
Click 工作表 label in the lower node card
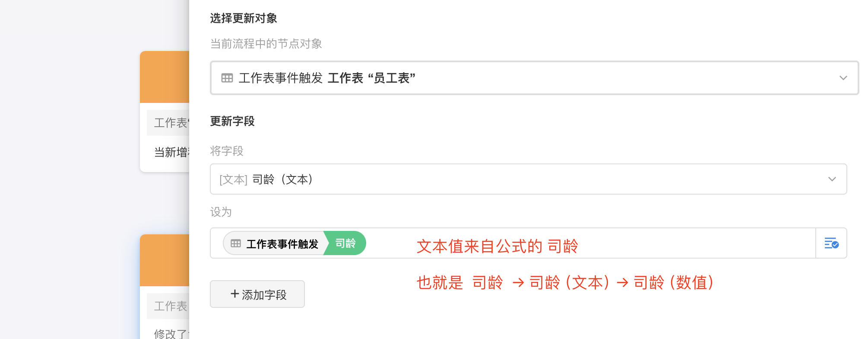[x=170, y=306]
